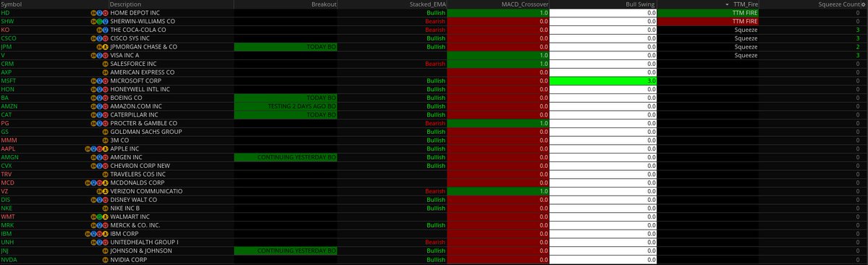Select the HD ticker symbol
This screenshot has width=868, height=265.
point(5,12)
